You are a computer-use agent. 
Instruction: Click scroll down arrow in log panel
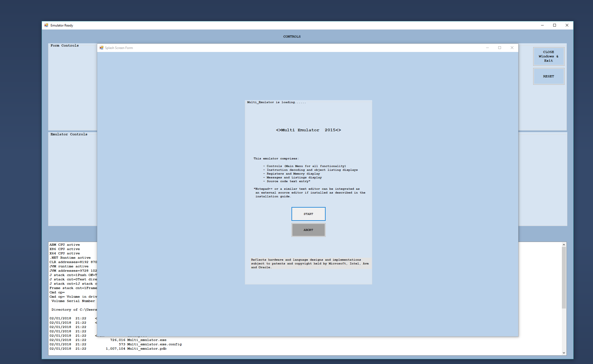(564, 353)
